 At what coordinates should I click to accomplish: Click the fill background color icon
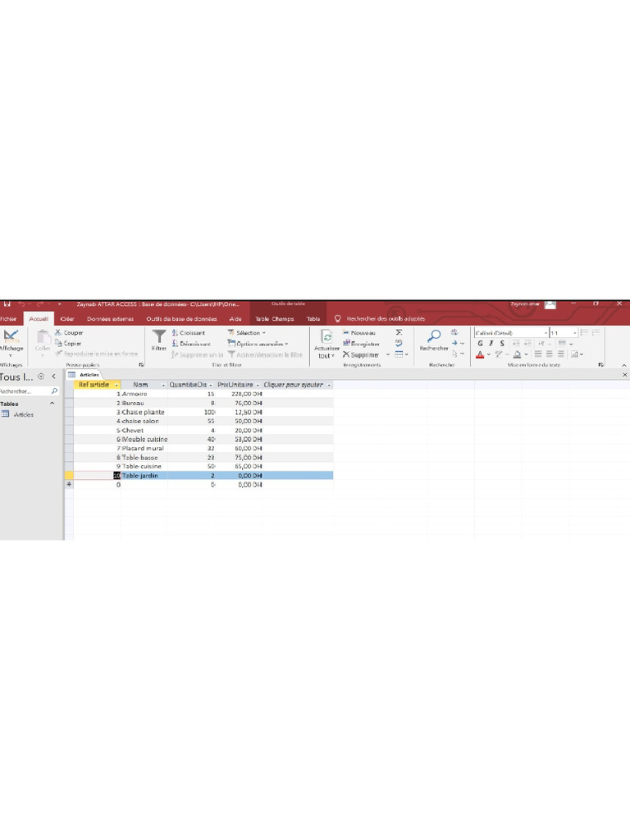[517, 354]
